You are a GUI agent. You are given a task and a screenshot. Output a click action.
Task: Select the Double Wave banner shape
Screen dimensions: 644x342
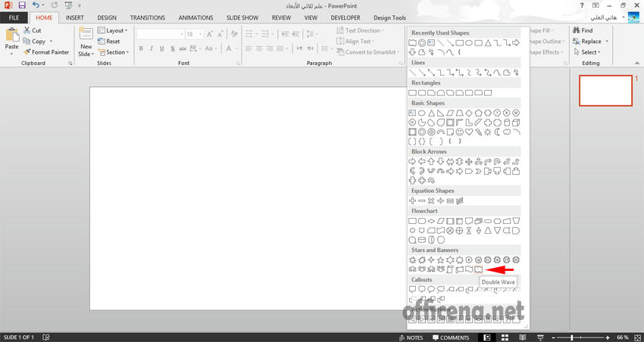point(478,269)
